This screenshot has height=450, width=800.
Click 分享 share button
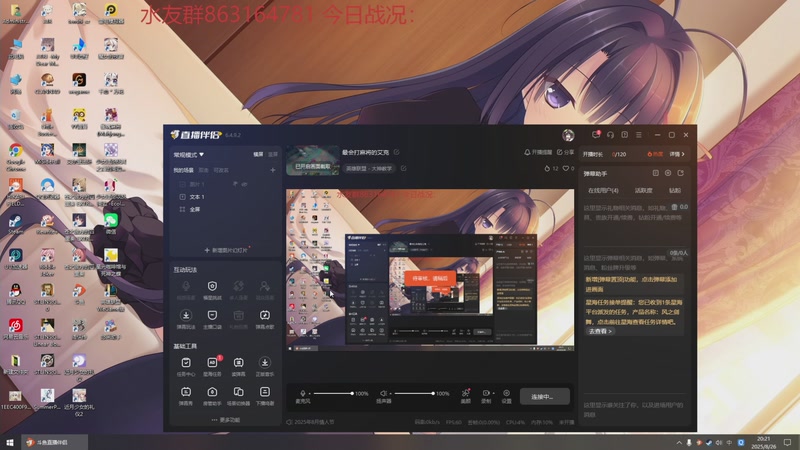pyautogui.click(x=565, y=152)
